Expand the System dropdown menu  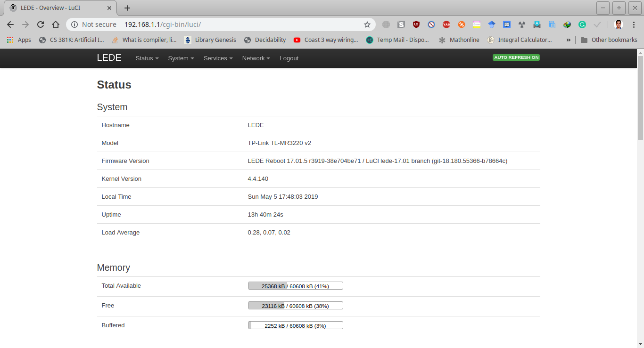point(181,58)
